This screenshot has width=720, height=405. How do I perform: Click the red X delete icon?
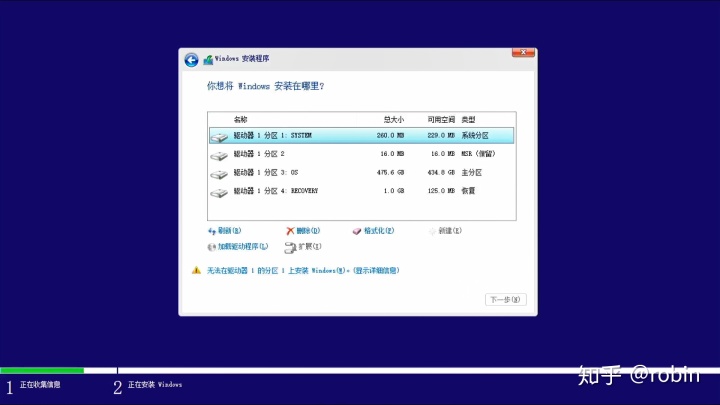point(290,231)
